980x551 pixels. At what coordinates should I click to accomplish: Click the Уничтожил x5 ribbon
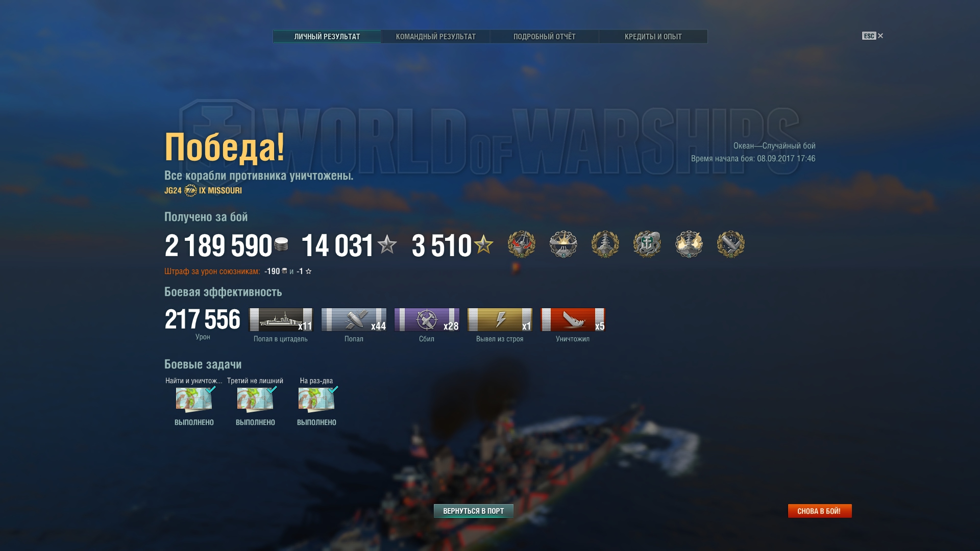tap(573, 320)
